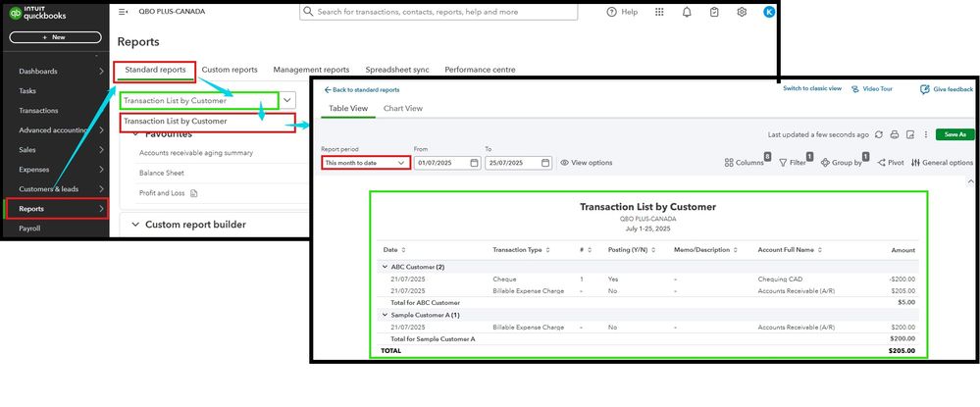
Task: Export the report using the export icon
Action: point(910,134)
